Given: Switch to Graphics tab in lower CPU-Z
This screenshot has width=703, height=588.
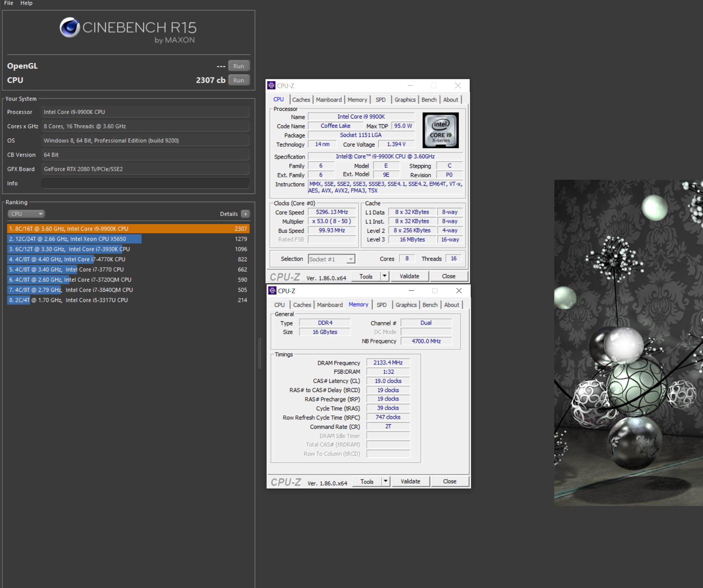Looking at the screenshot, I should [406, 305].
